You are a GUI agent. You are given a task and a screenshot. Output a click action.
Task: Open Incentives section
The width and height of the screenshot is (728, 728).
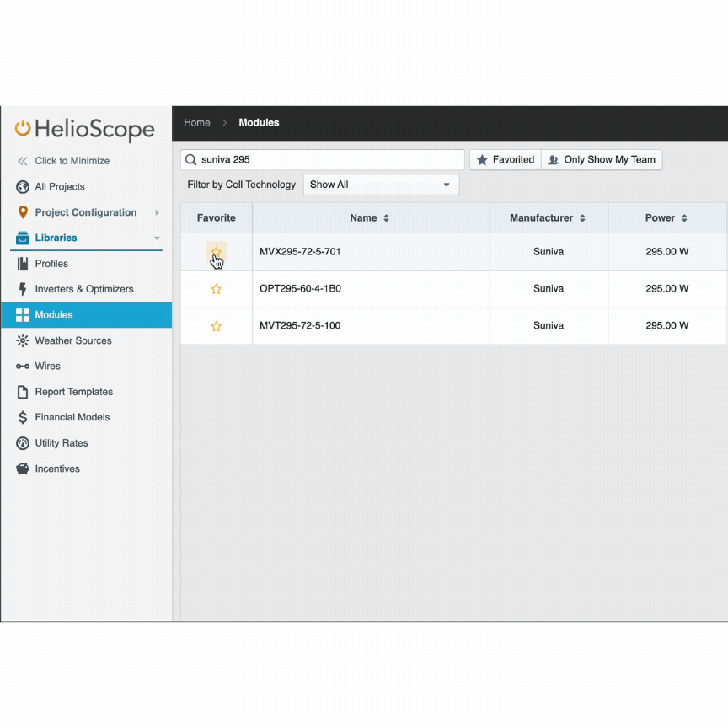tap(57, 469)
